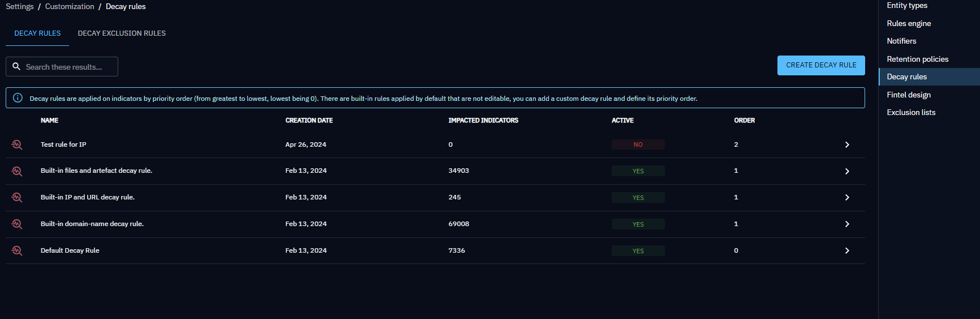Screen dimensions: 980x319
Task: Expand the Built-in IP and URL rule chevron
Action: coord(846,197)
